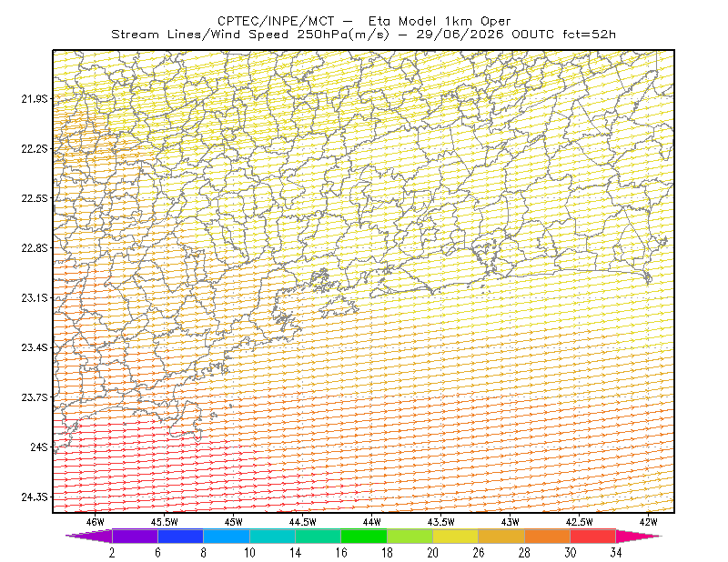Image resolution: width=728 pixels, height=562 pixels.
Task: Click the bright green 16-18 color band
Action: pos(364,536)
